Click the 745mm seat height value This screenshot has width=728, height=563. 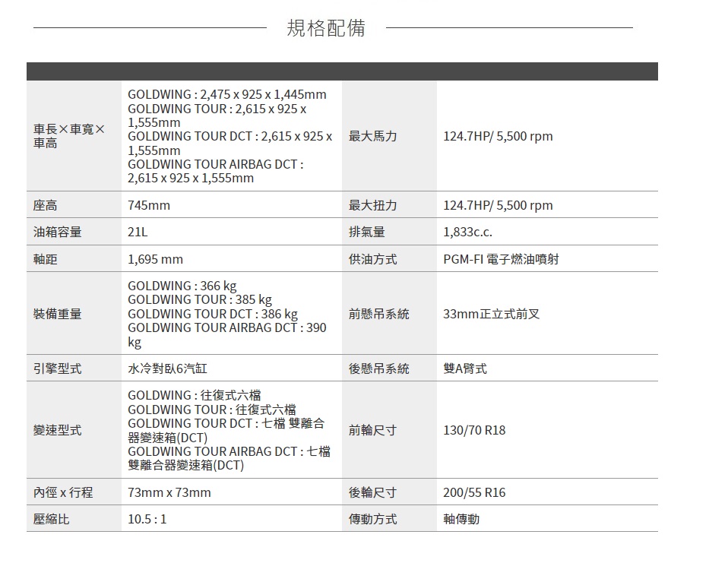(x=149, y=205)
